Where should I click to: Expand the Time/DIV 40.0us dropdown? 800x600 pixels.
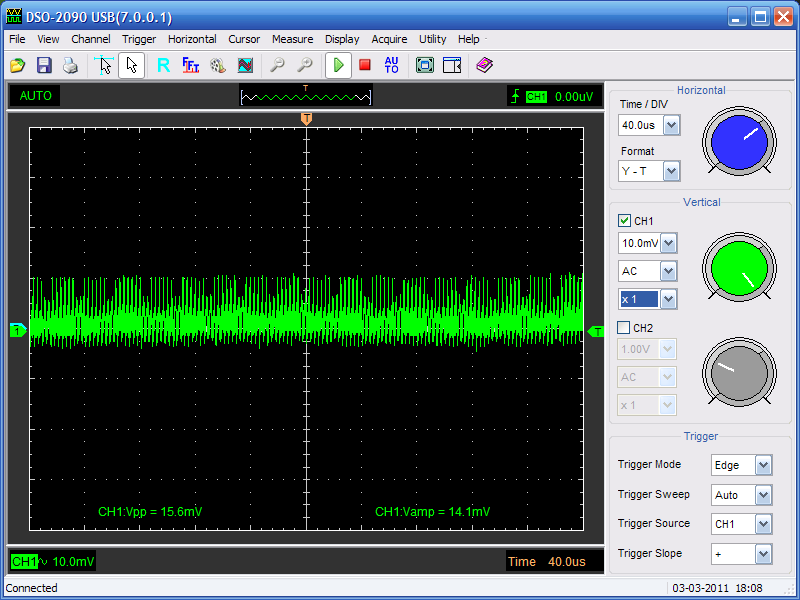pyautogui.click(x=671, y=126)
